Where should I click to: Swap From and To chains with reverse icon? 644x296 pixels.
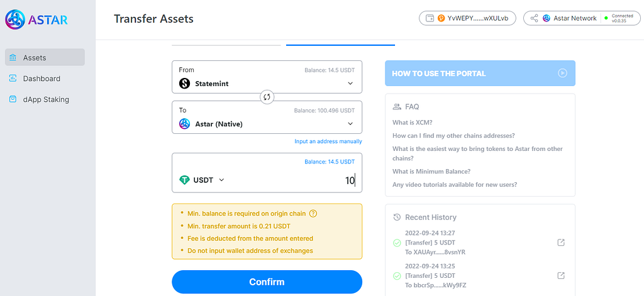pyautogui.click(x=267, y=97)
